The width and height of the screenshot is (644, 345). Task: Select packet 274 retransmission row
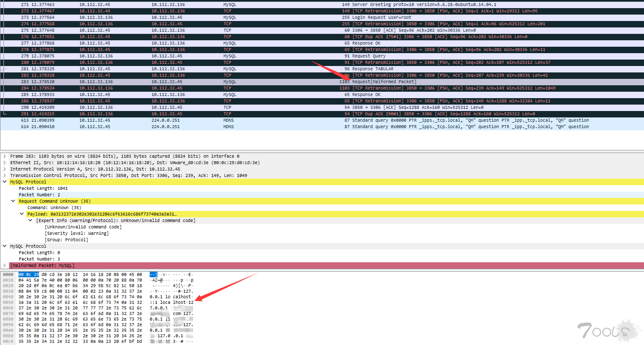(322, 24)
